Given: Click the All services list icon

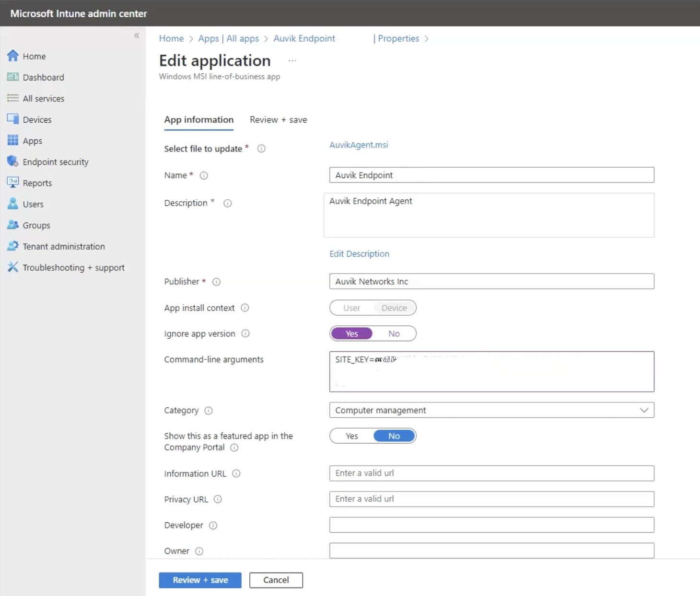Looking at the screenshot, I should coord(13,98).
